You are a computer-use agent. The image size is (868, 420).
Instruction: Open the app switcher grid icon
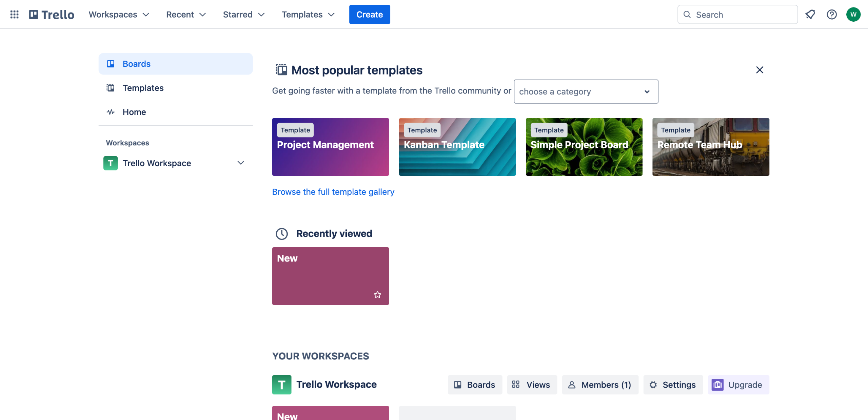pyautogui.click(x=14, y=15)
